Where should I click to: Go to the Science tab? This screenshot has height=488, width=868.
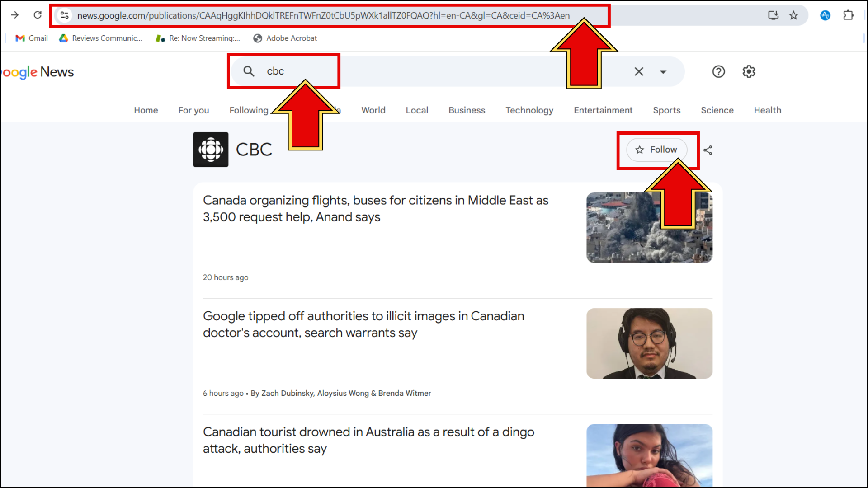[x=717, y=110]
